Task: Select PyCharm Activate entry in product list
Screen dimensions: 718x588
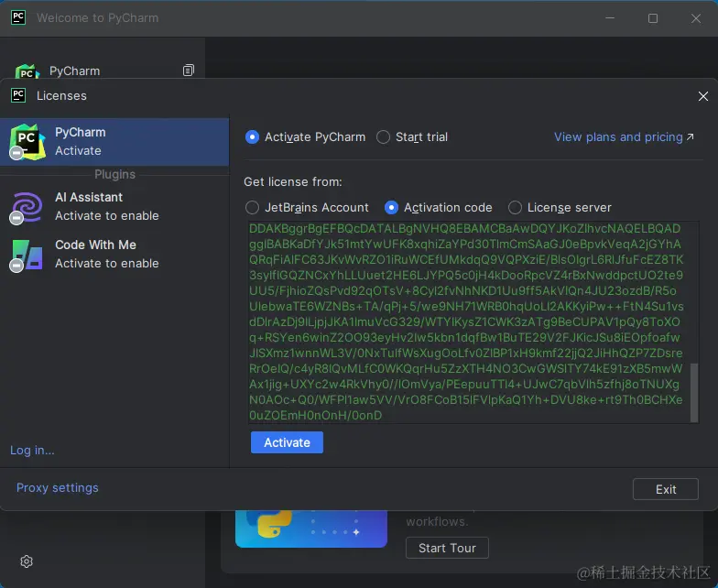Action: (114, 141)
